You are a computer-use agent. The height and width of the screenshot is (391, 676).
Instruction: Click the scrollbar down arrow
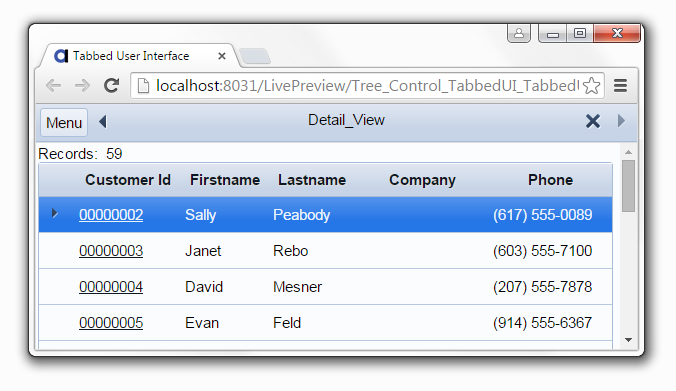tap(629, 340)
